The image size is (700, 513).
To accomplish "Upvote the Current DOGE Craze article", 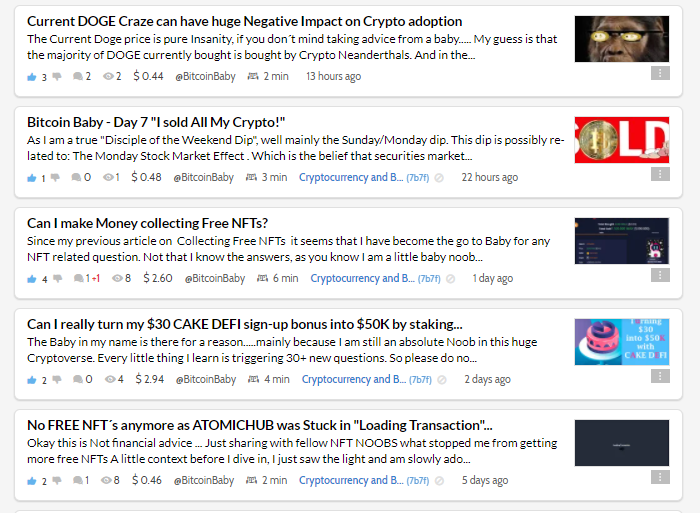I will pyautogui.click(x=32, y=77).
